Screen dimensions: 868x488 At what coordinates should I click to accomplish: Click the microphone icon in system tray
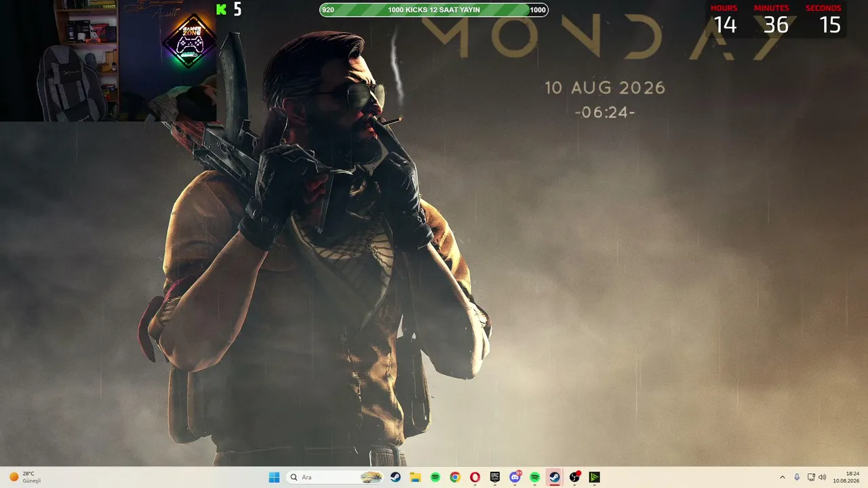pyautogui.click(x=797, y=477)
